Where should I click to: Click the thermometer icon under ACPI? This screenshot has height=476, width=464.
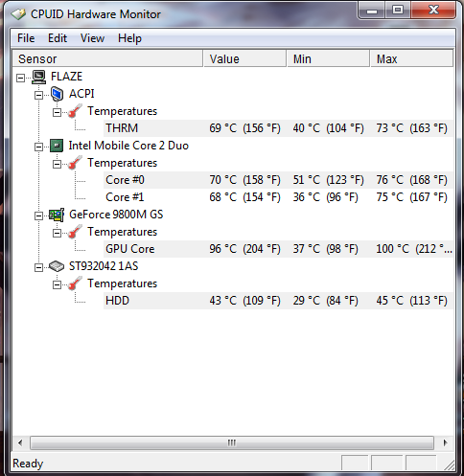(x=75, y=111)
